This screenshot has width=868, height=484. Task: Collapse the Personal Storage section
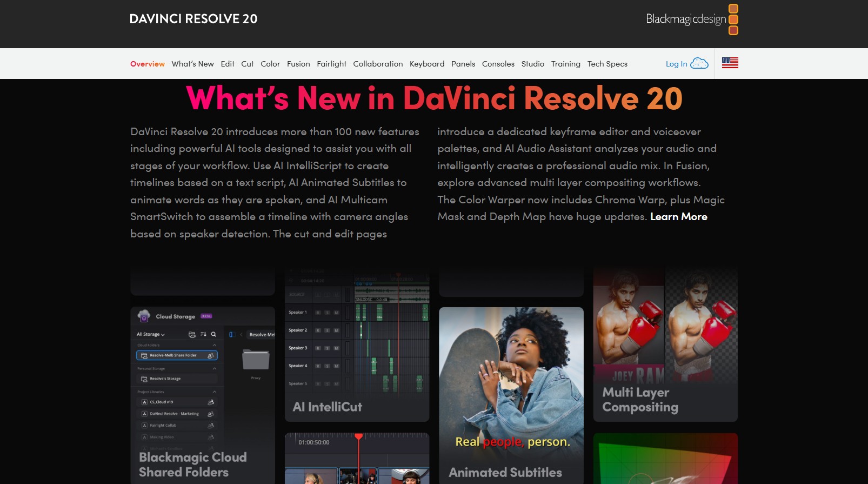(x=214, y=368)
